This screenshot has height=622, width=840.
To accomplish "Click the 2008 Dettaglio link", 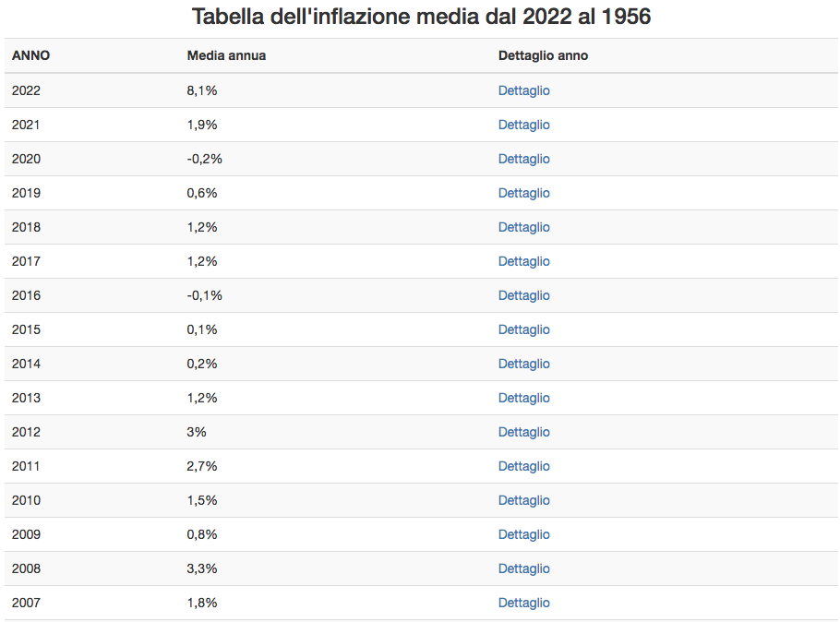I will 524,569.
